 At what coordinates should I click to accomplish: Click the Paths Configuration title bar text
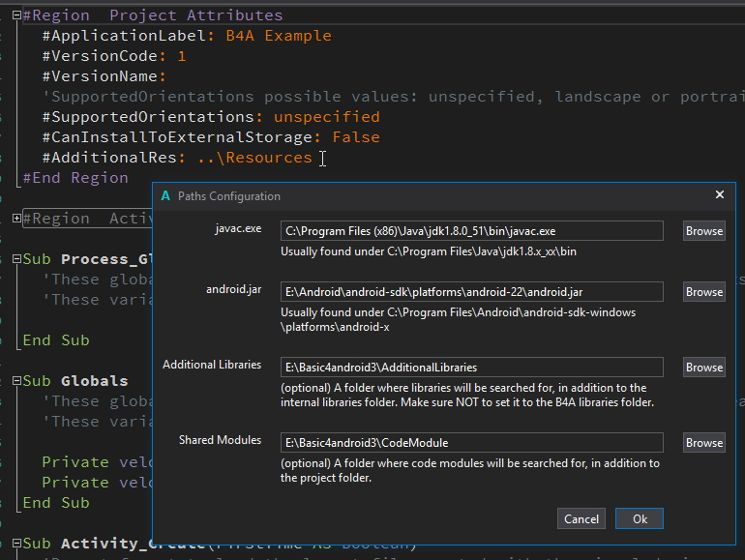(229, 196)
